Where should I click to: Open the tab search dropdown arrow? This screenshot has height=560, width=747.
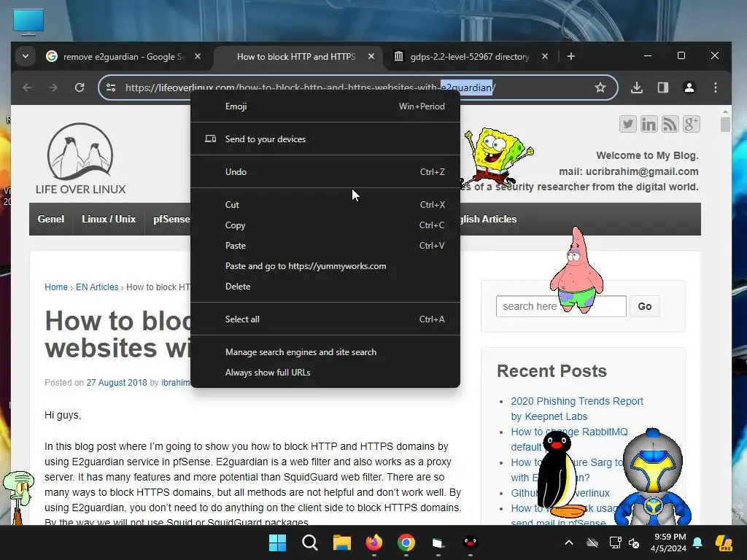(26, 56)
